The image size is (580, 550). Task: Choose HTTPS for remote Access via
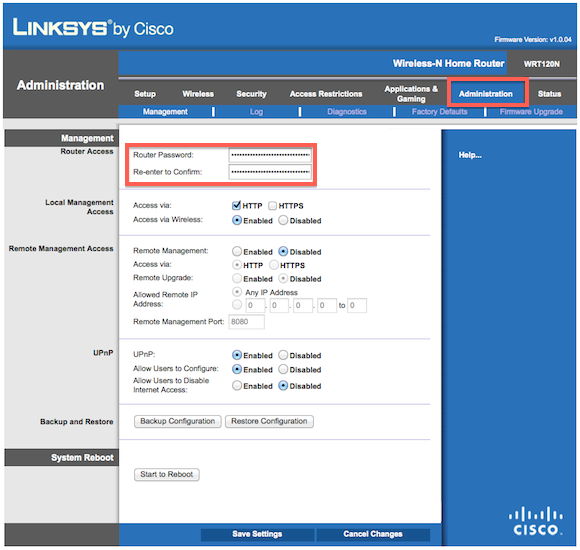point(274,265)
